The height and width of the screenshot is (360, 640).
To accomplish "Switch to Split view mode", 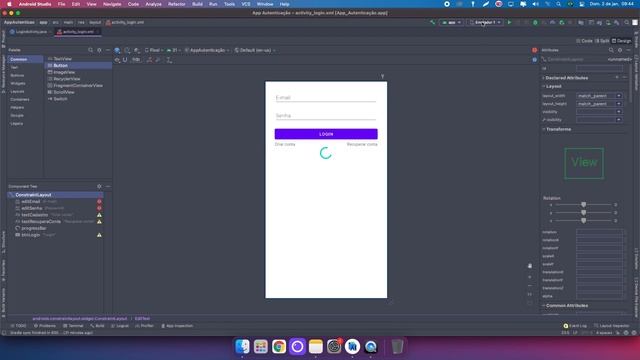I will pos(602,41).
